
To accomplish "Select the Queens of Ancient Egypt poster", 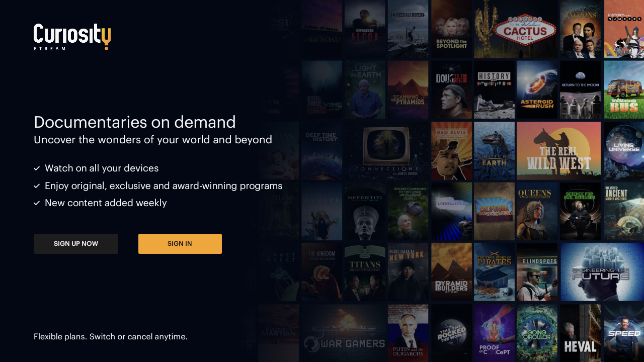I will (537, 212).
